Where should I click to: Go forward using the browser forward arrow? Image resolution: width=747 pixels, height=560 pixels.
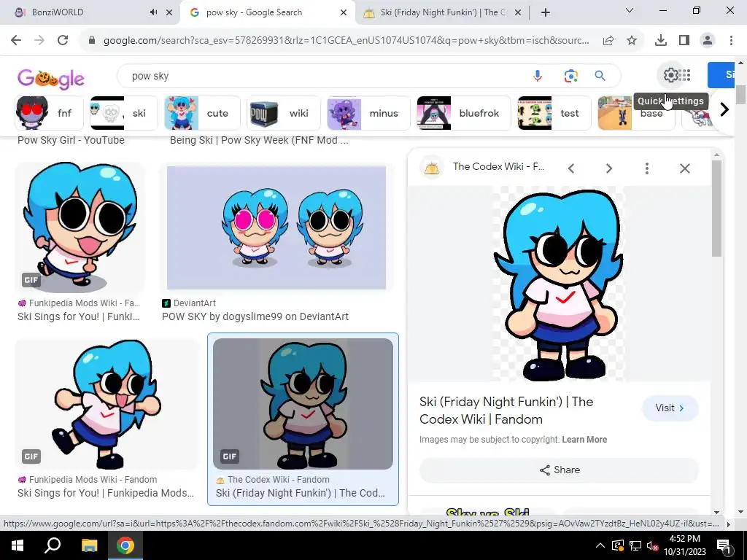(x=39, y=41)
